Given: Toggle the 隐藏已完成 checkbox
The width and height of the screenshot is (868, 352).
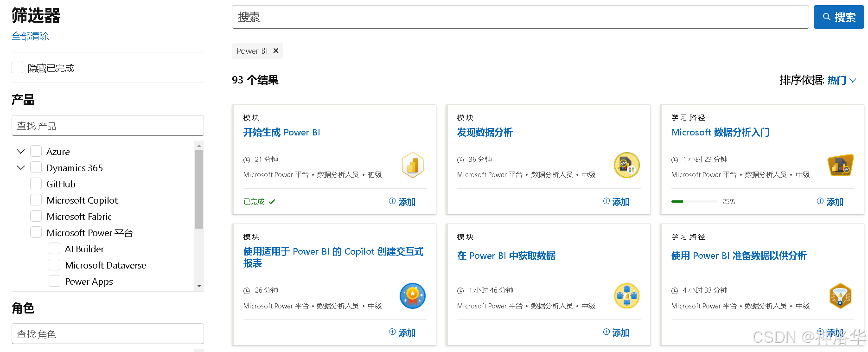Looking at the screenshot, I should click(x=17, y=68).
